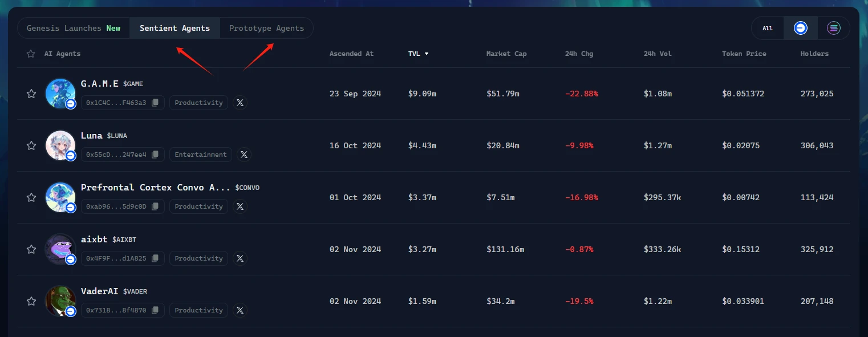
Task: Copy the G.A.M.E contract address
Action: click(x=155, y=103)
